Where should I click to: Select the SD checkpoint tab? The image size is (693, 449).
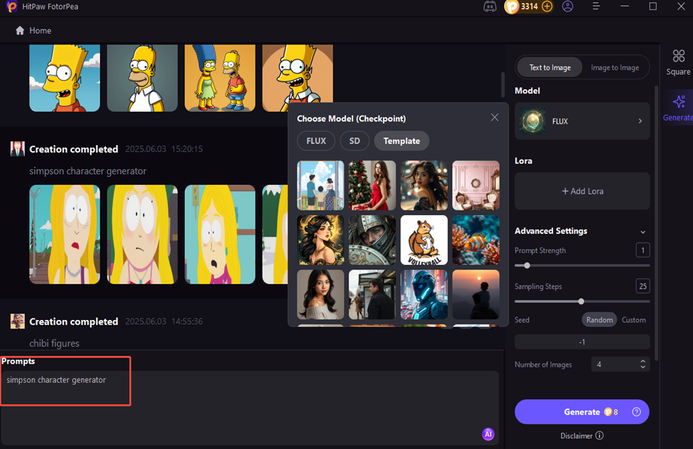[x=354, y=141]
